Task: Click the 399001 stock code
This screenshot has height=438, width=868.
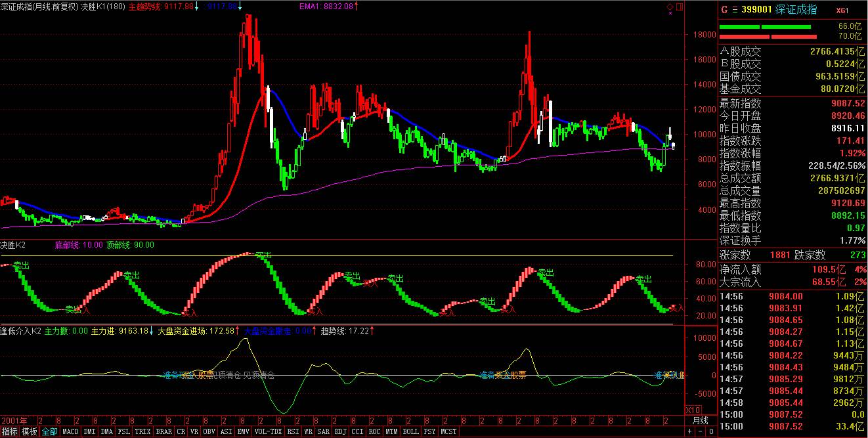Action: click(757, 10)
